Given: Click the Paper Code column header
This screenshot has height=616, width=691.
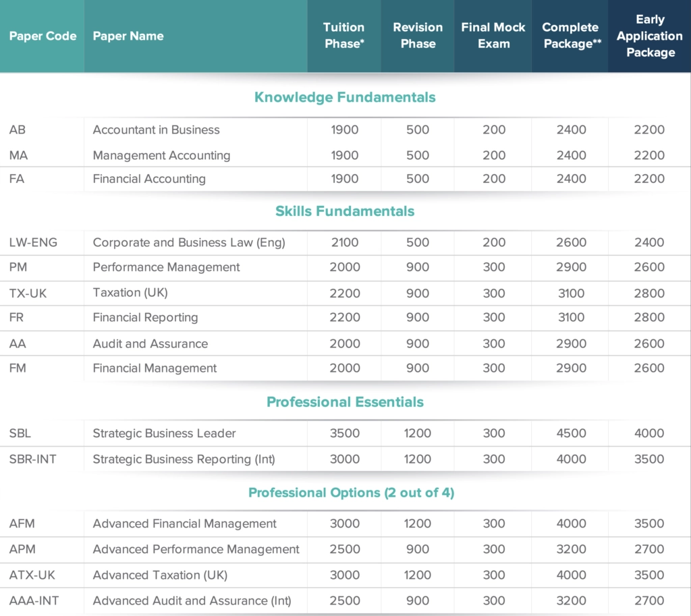Looking at the screenshot, I should (43, 36).
